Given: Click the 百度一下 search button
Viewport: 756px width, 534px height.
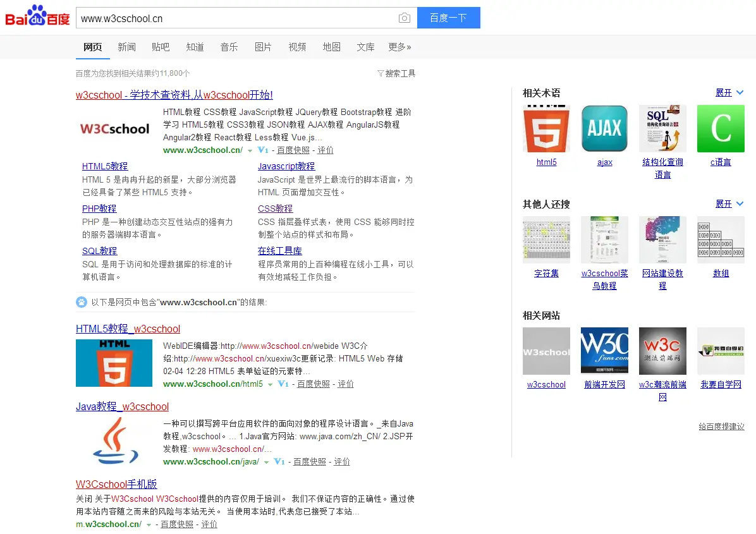Looking at the screenshot, I should click(448, 18).
